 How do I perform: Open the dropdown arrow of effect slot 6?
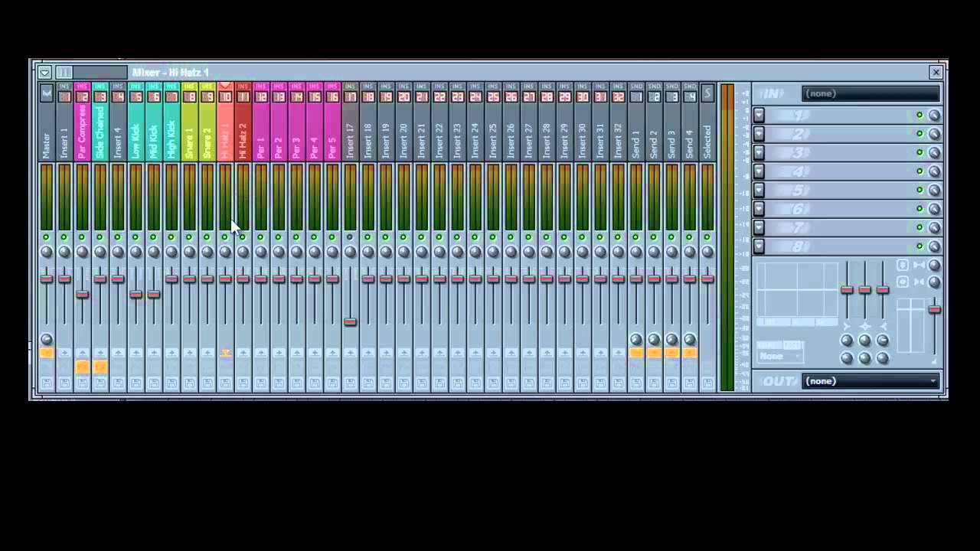759,209
